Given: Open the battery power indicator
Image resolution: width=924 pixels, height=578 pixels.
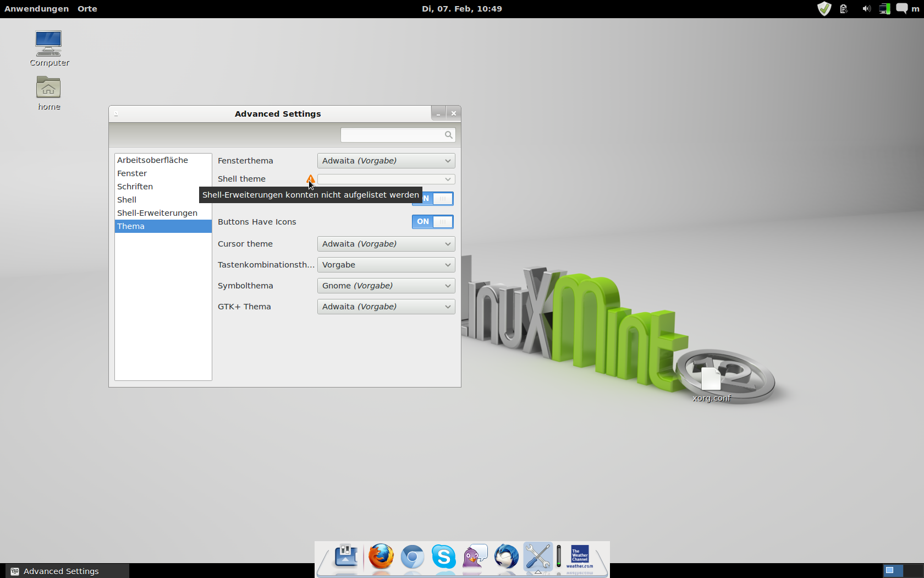Looking at the screenshot, I should [x=844, y=9].
